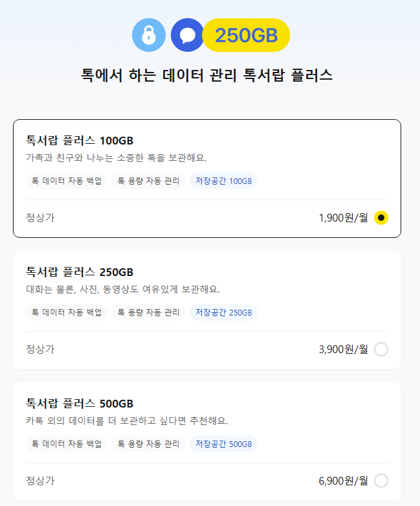Click the 1,900원/월 price text

(343, 218)
